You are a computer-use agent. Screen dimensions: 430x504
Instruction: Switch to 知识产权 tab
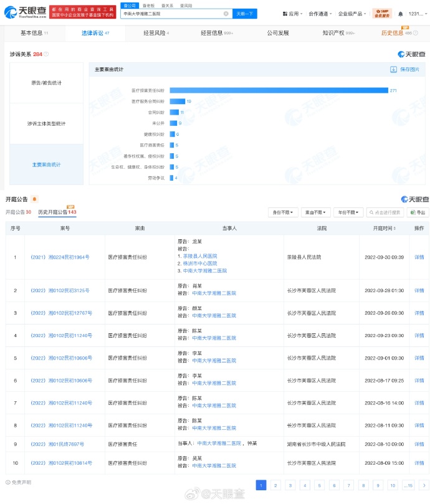click(338, 33)
